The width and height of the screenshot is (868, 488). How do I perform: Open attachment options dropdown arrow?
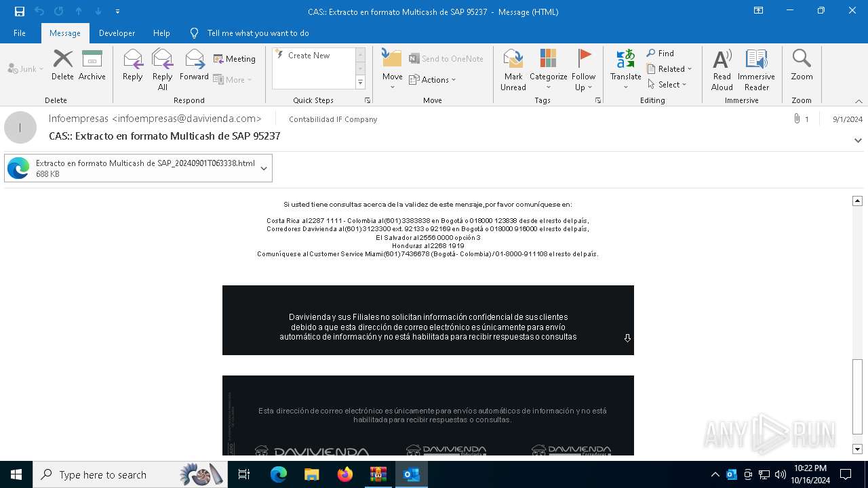[x=264, y=168]
